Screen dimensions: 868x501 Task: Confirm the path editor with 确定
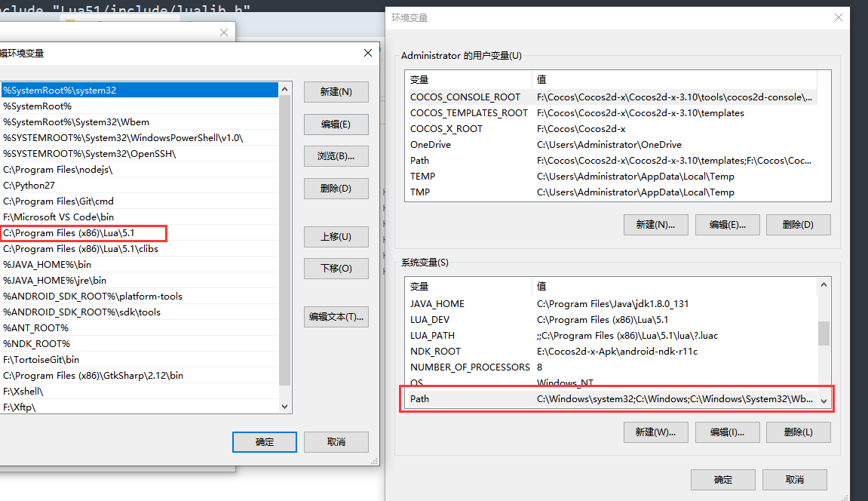[x=265, y=441]
